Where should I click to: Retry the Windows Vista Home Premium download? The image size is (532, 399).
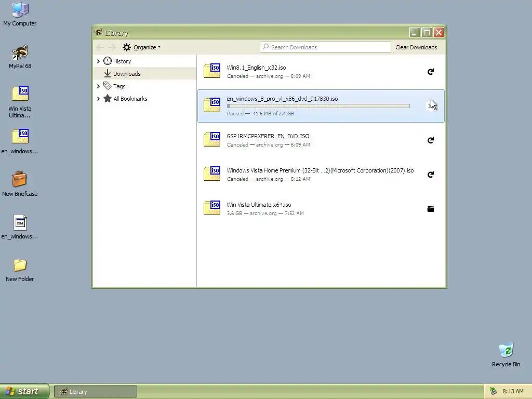[430, 175]
